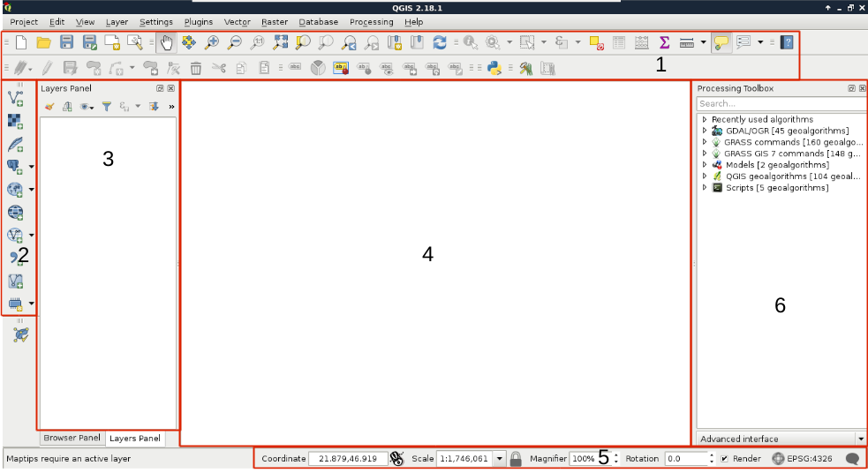Viewport: 868px width, 473px height.
Task: Click the Open Project folder icon
Action: pyautogui.click(x=43, y=41)
